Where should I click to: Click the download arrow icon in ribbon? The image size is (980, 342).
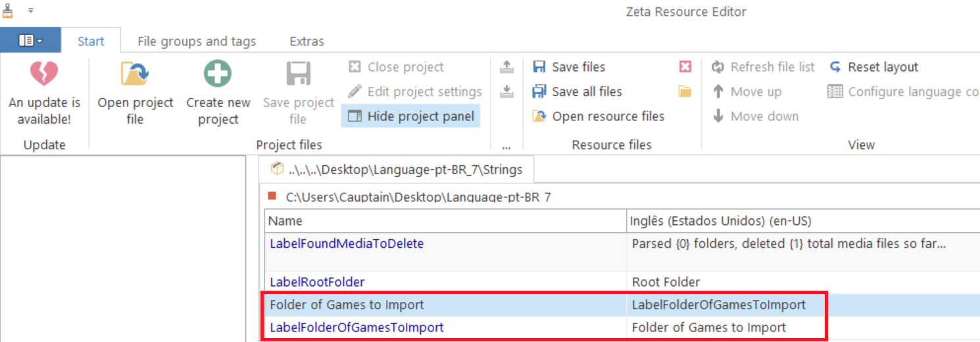(x=506, y=91)
